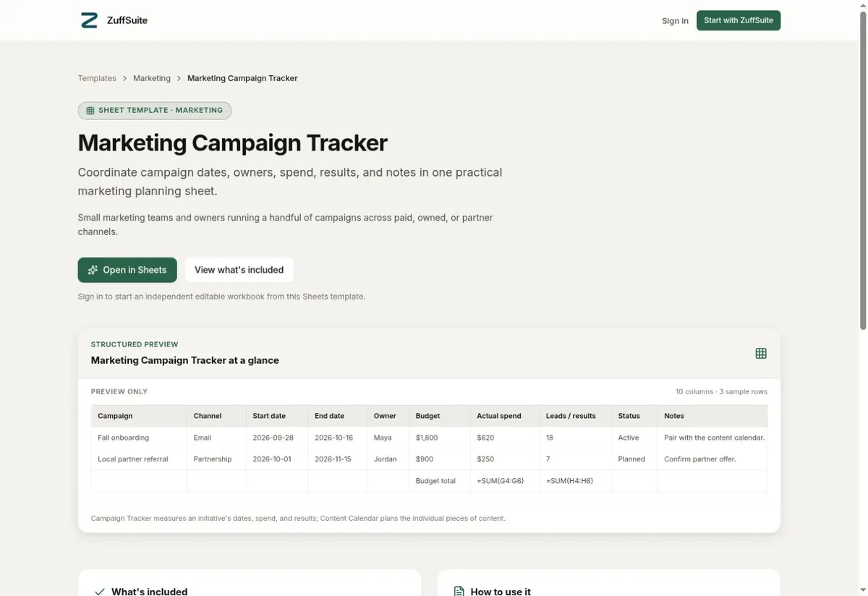Image resolution: width=868 pixels, height=596 pixels.
Task: Click the Active status cell
Action: (x=634, y=438)
